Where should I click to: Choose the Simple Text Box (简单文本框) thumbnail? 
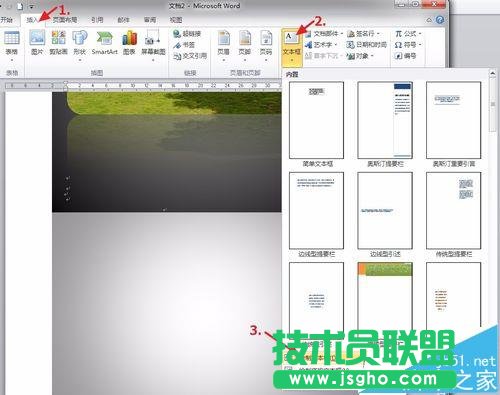click(x=316, y=120)
